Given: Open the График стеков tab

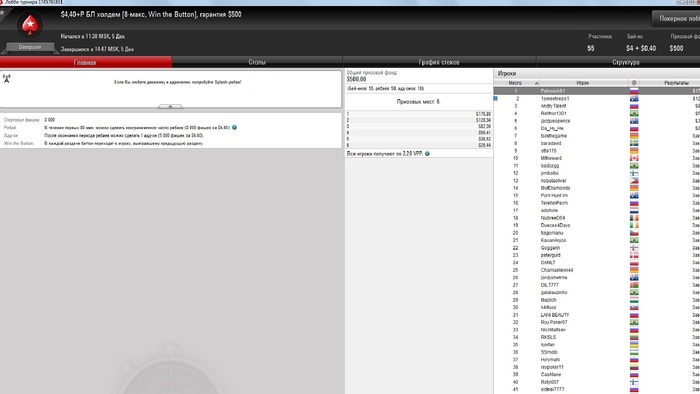Looking at the screenshot, I should click(439, 62).
